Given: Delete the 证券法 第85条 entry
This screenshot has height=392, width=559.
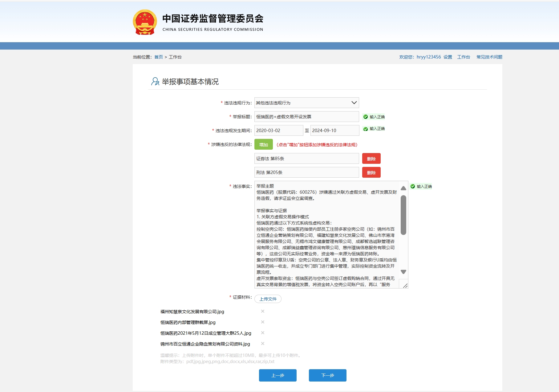Looking at the screenshot, I should (371, 159).
